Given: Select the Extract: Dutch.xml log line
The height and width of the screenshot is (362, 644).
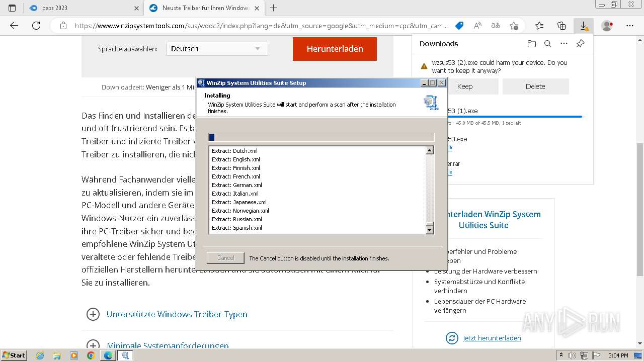Looking at the screenshot, I should coord(234,151).
